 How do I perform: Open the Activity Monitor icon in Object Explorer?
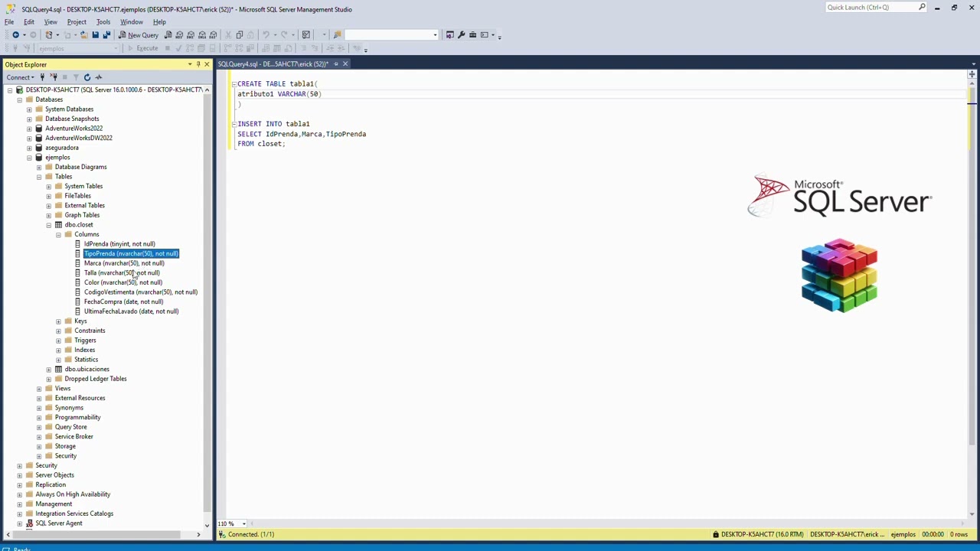pos(98,77)
